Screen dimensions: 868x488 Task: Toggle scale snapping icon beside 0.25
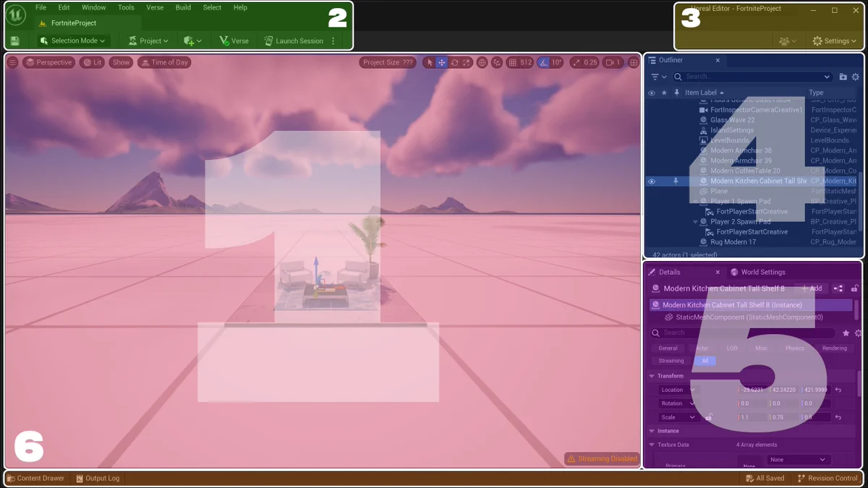(576, 62)
